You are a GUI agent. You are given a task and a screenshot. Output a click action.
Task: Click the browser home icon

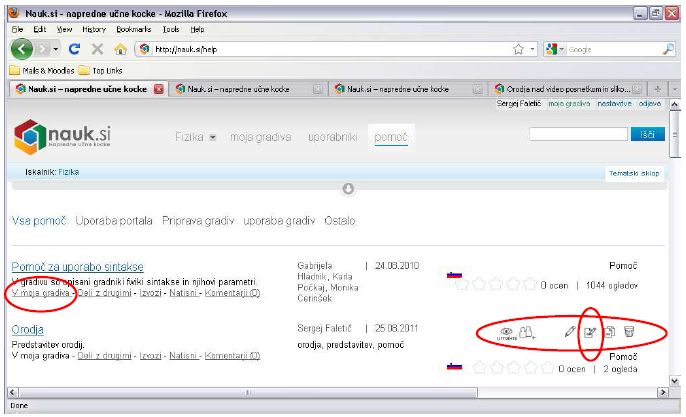tap(119, 49)
